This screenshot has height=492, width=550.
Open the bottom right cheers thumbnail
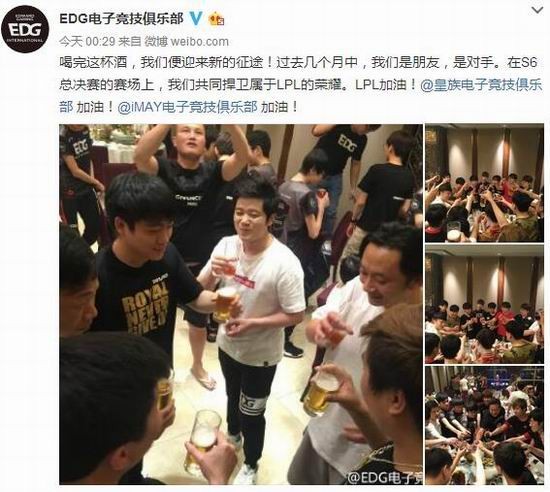point(484,425)
